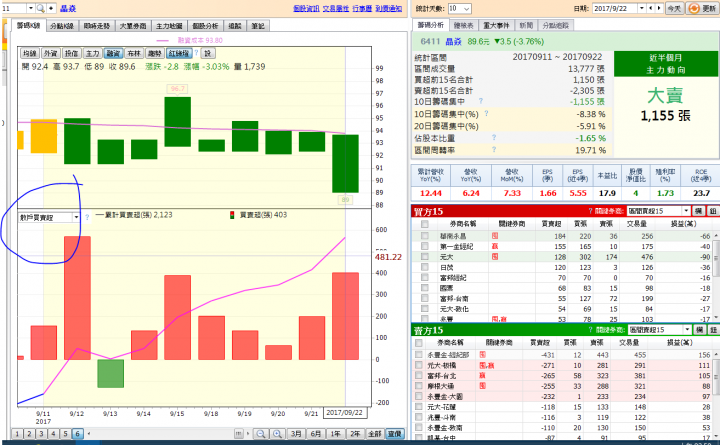Switch to the 主力地圖 tab
The width and height of the screenshot is (720, 445).
point(169,26)
